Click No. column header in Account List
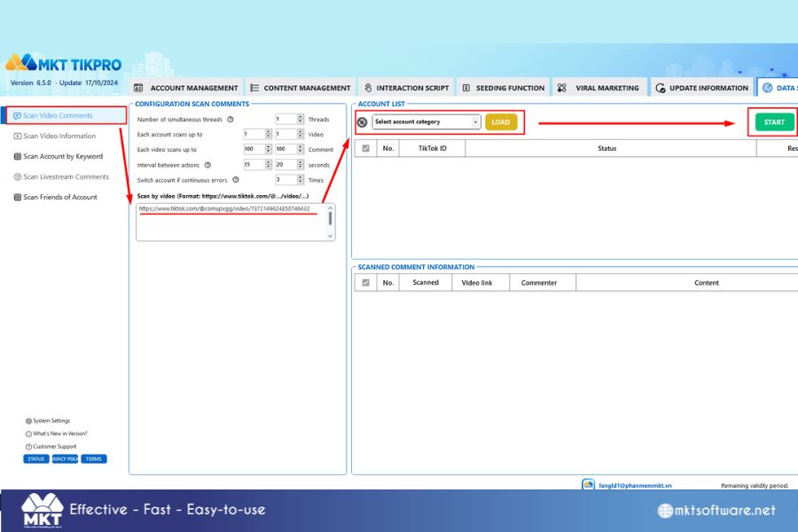Screen dimensions: 798x532 (388, 148)
